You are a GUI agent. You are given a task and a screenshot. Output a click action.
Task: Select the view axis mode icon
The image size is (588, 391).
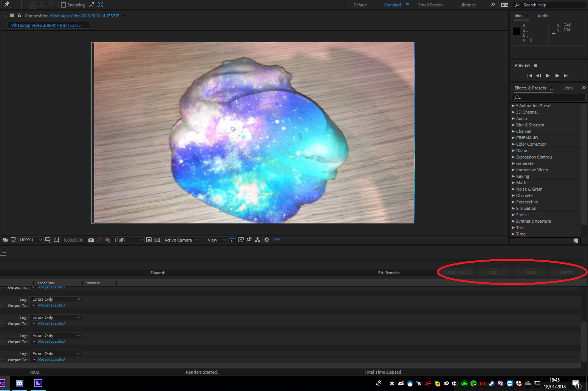[x=51, y=5]
